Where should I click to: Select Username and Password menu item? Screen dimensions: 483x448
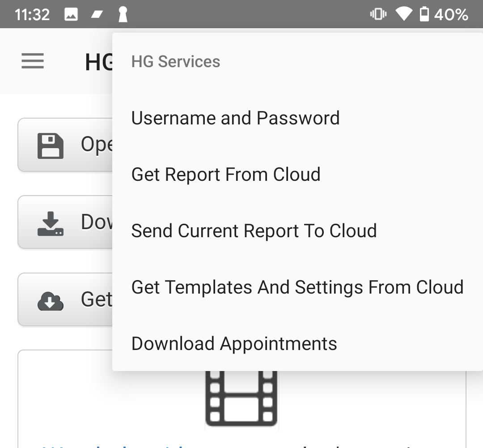point(235,118)
